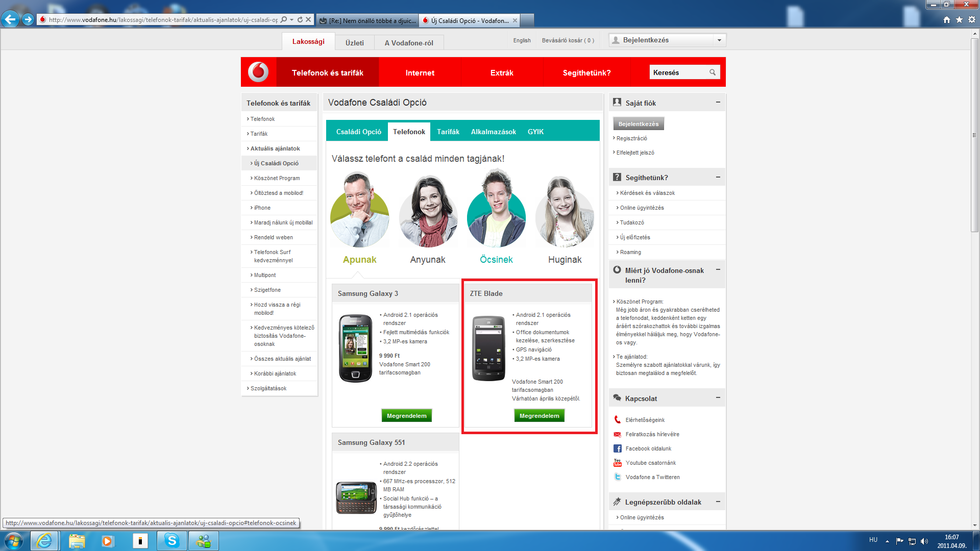Stop loading with the address bar X icon
Viewport: 980px width, 551px height.
pos(308,19)
